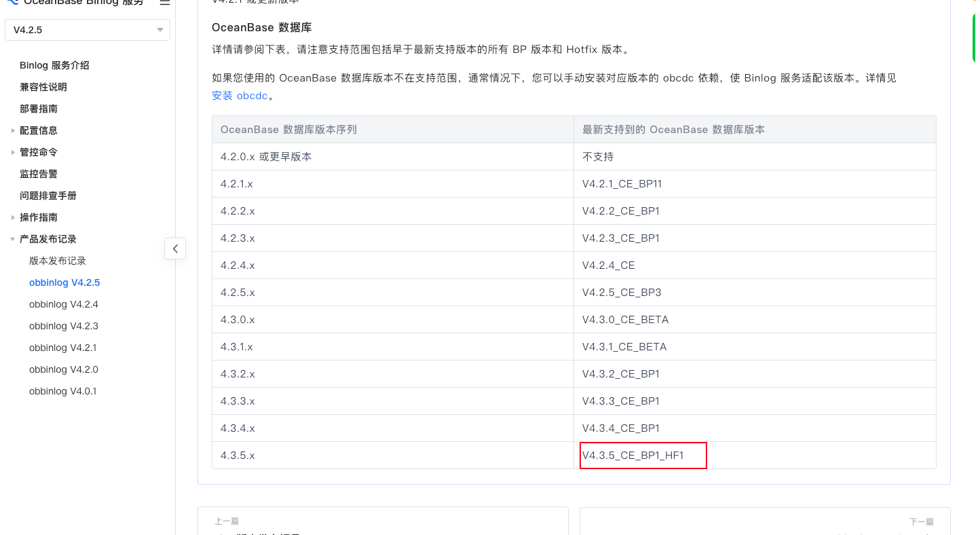Click the 4.3.5.x cell
Screen dimensions: 980x535
click(393, 455)
